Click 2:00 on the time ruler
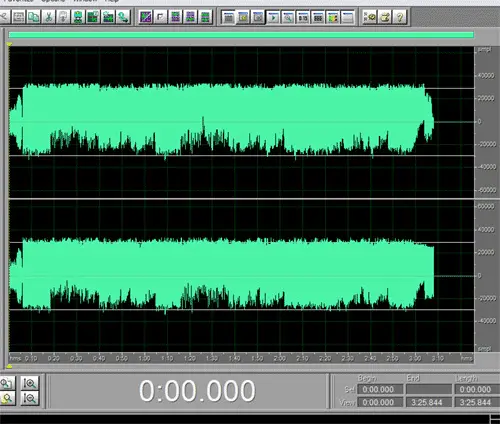 pos(280,359)
